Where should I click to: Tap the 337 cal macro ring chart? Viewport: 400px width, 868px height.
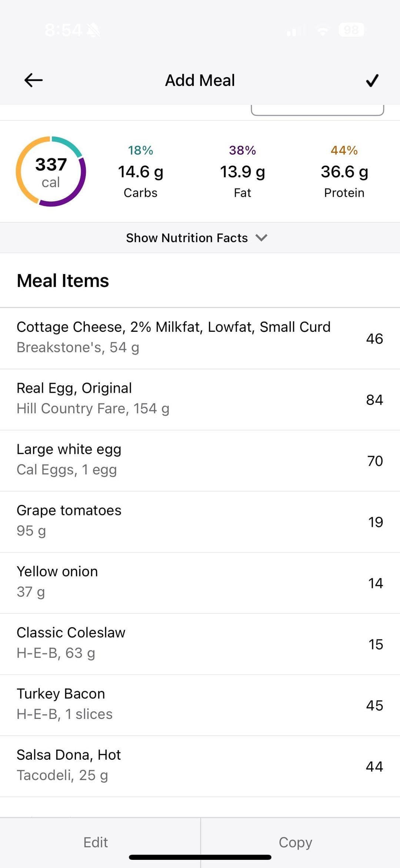[x=51, y=172]
